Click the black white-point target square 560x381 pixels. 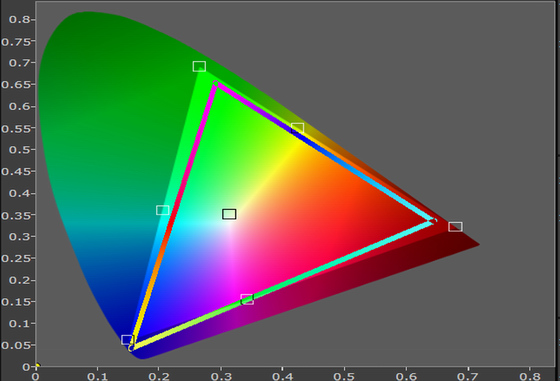coord(229,214)
